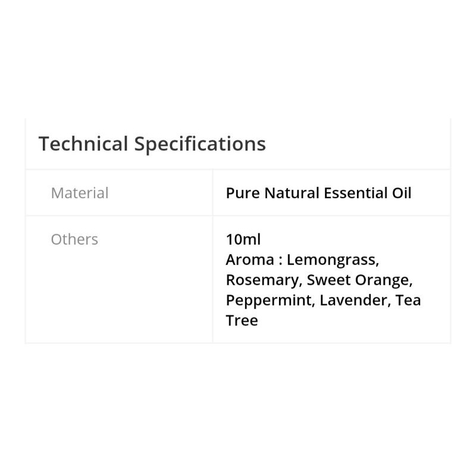Click the word Orange in aroma list
This screenshot has height=476, width=476.
click(x=380, y=280)
